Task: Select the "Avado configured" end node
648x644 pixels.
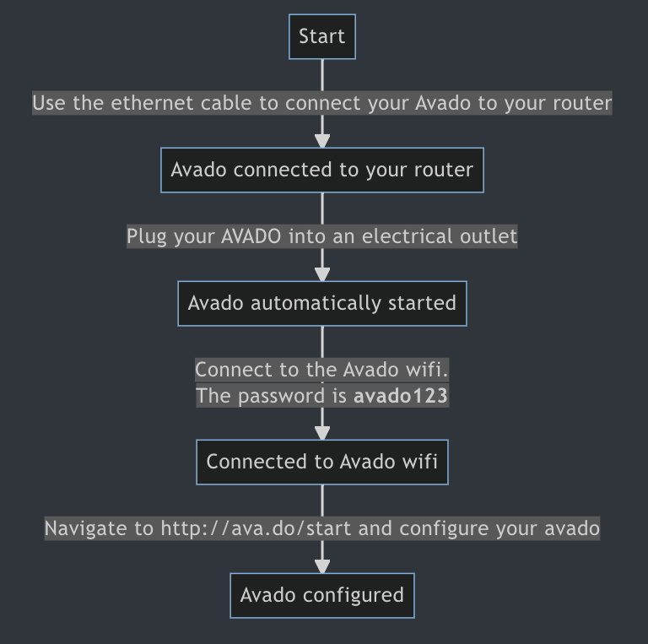Action: [x=321, y=595]
